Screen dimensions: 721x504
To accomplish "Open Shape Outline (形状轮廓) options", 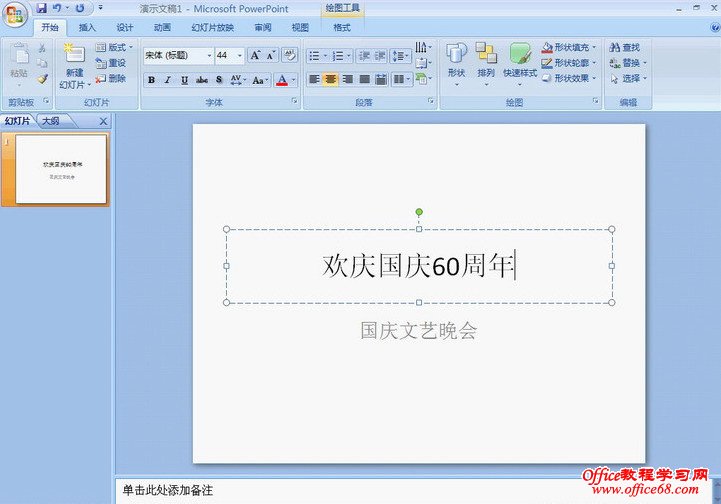I will point(569,63).
